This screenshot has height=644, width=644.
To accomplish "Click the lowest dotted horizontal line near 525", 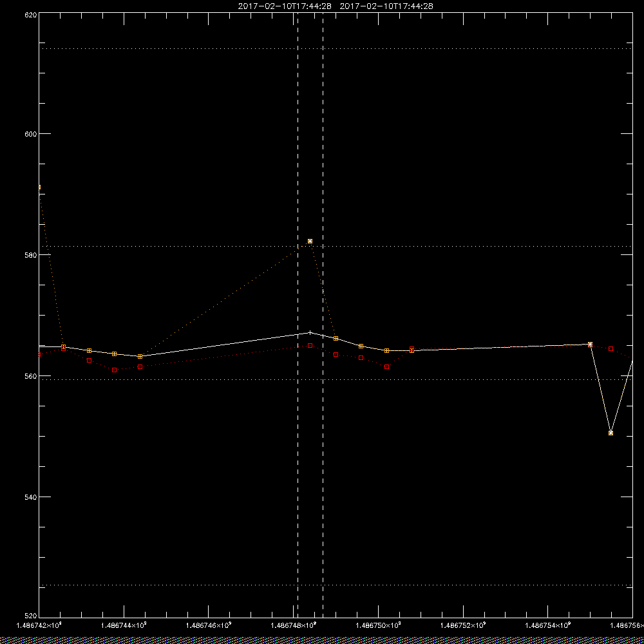I will coord(336,585).
